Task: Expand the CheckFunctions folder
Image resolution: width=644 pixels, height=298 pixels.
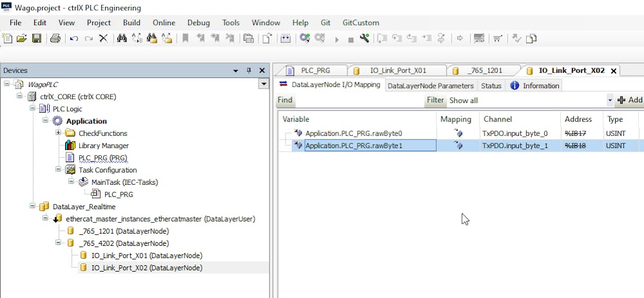Action: click(58, 133)
